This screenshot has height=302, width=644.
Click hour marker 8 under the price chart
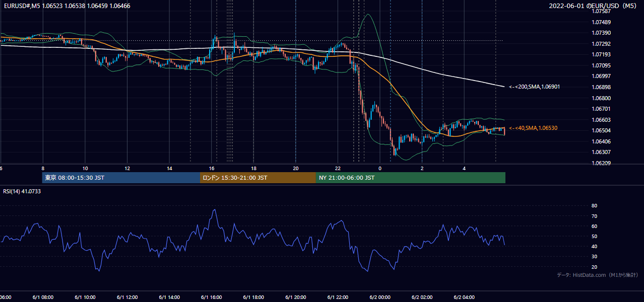[x=43, y=169]
